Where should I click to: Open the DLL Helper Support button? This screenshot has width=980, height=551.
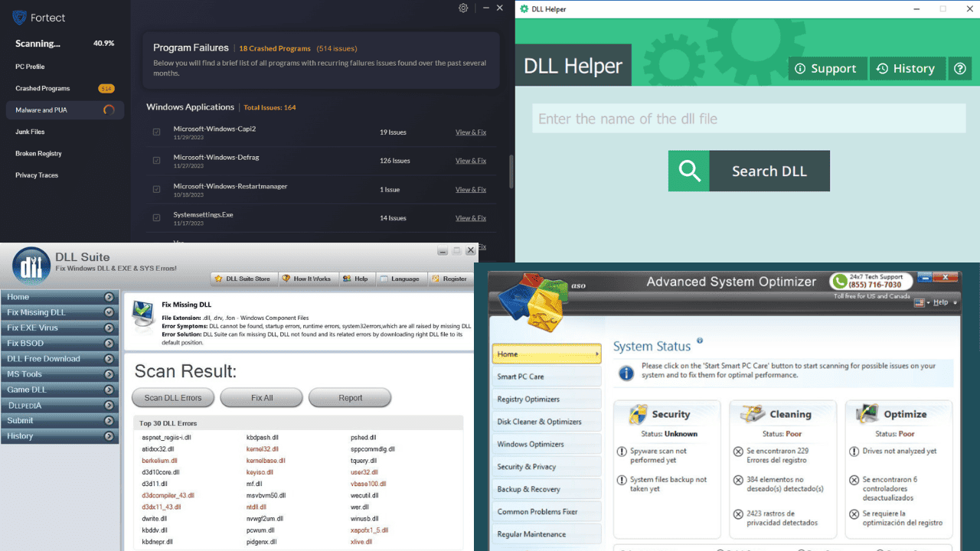tap(828, 68)
